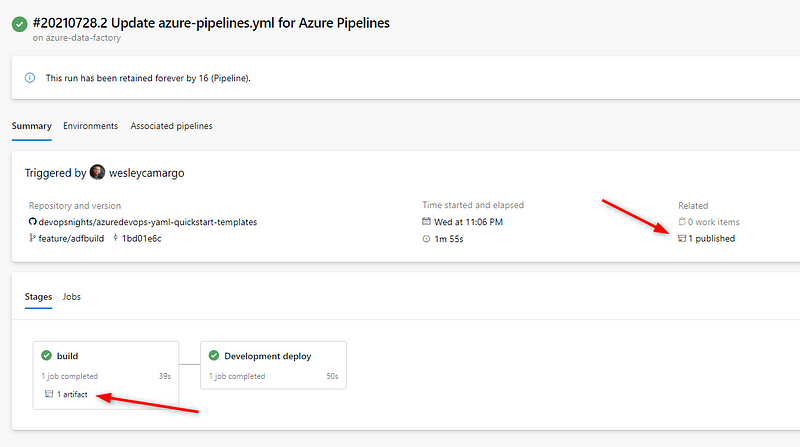Click the green check icon on the build stage
The height and width of the screenshot is (447, 800).
tap(46, 356)
